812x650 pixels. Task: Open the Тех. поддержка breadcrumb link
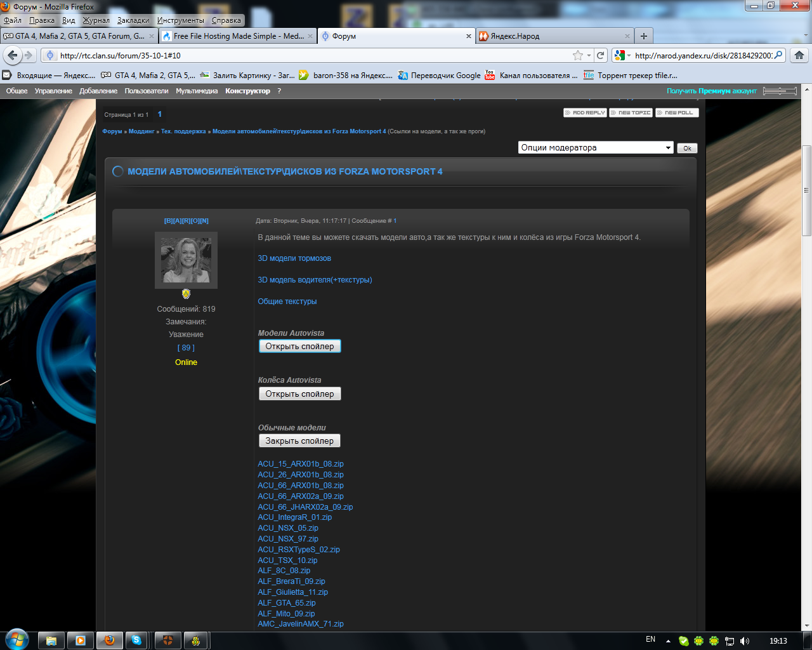point(183,131)
